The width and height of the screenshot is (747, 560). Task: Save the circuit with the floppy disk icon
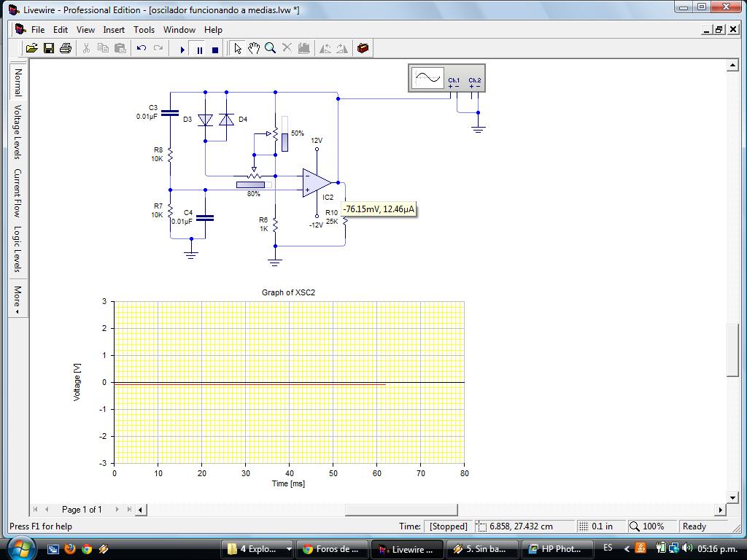tap(49, 49)
